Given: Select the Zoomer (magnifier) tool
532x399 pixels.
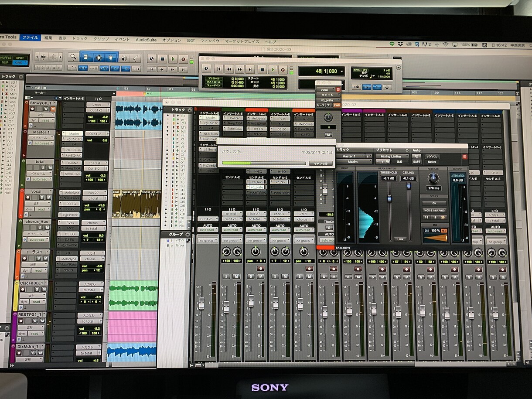Looking at the screenshot, I should tap(73, 58).
